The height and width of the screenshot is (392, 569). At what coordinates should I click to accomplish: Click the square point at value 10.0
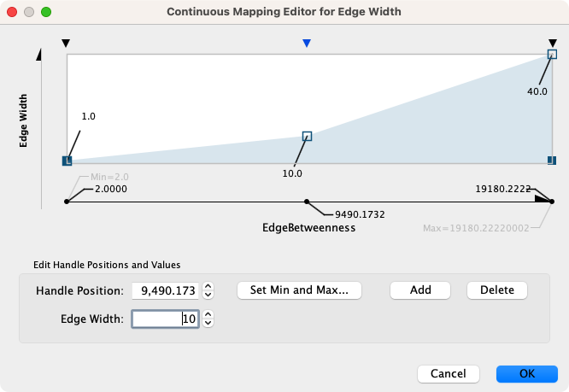308,136
